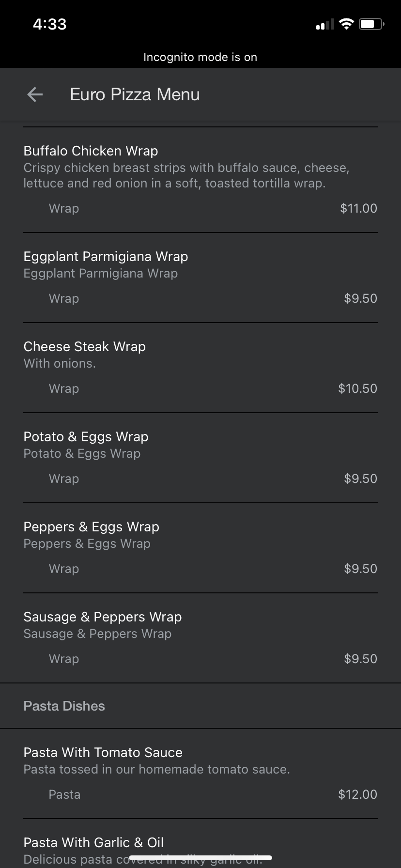
Task: Tap the cellular signal bars icon
Action: (324, 24)
